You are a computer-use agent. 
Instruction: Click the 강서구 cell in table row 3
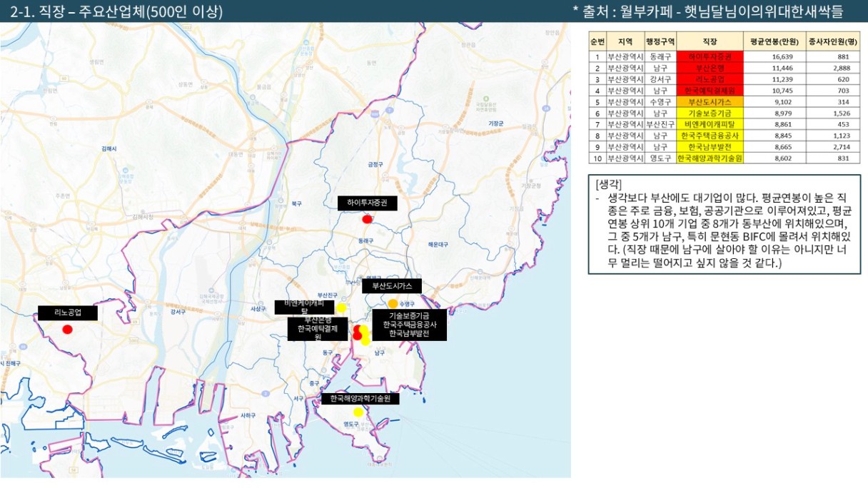pyautogui.click(x=660, y=78)
